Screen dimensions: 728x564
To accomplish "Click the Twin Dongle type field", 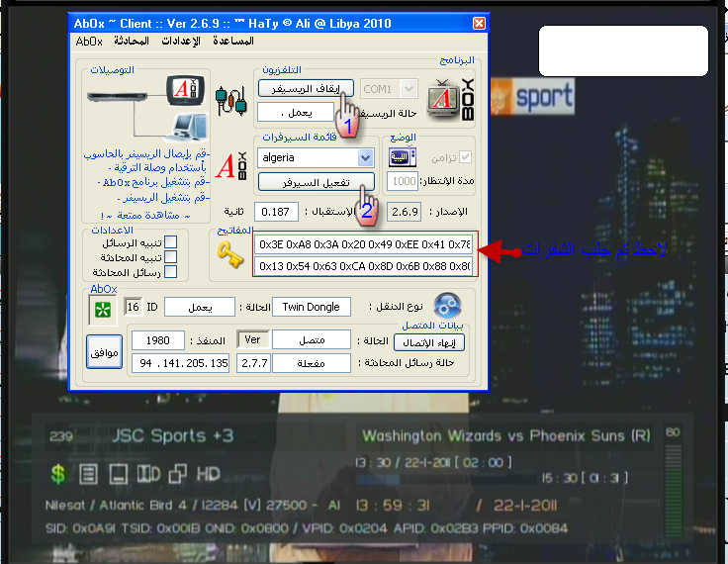I will 311,307.
